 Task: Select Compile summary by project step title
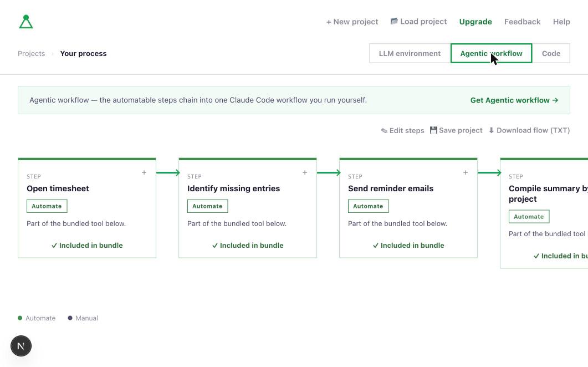(548, 193)
